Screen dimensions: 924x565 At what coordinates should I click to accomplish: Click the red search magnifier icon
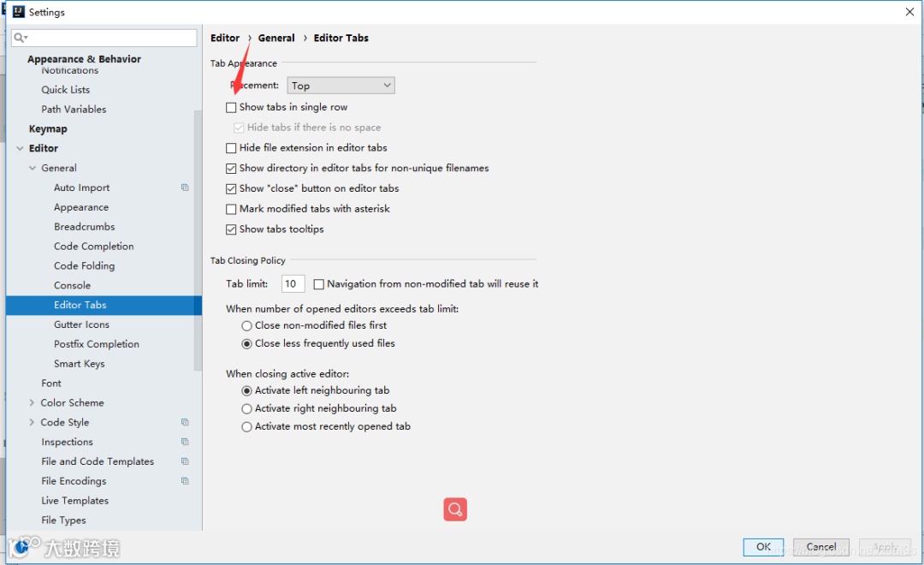pos(455,509)
